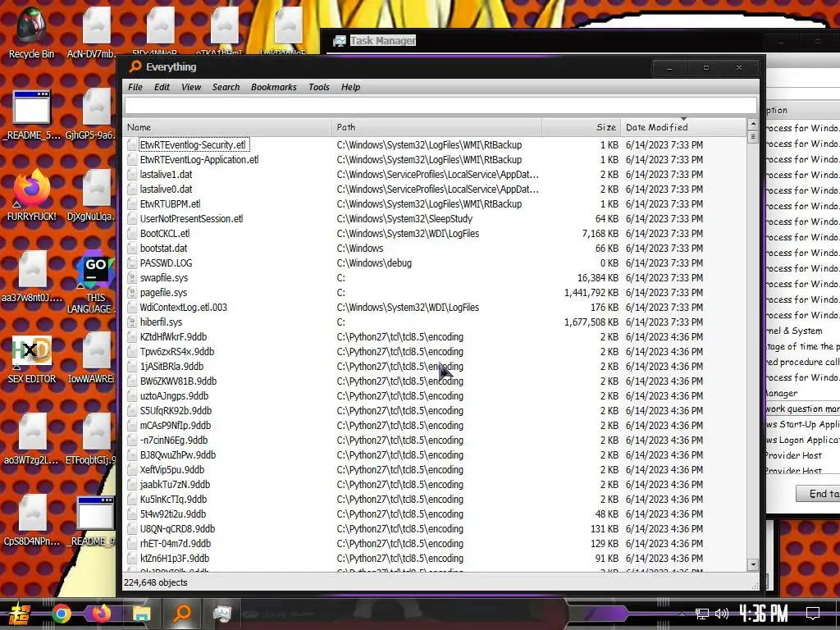
Task: Sort results by Size column header
Action: click(x=582, y=127)
